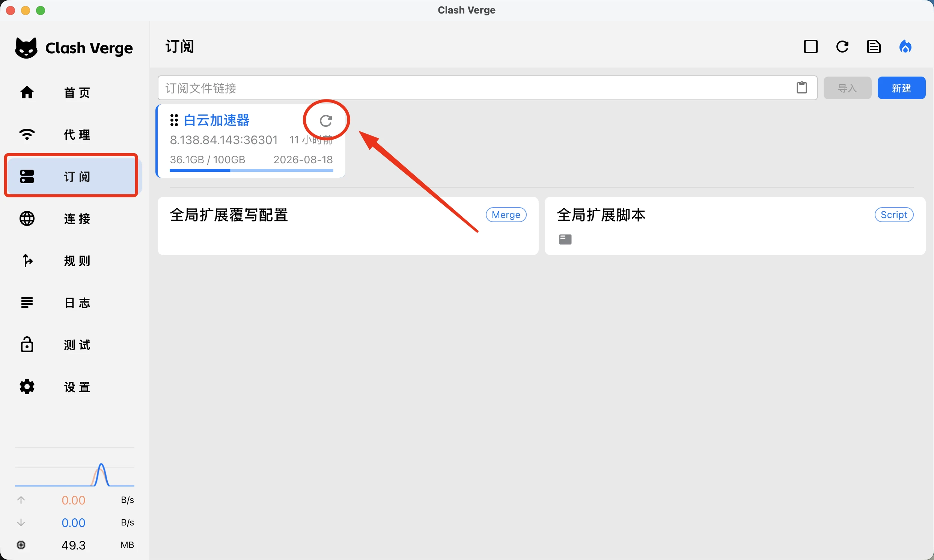Viewport: 934px width, 560px height.
Task: Click drag handle dots on 白云加速器 card
Action: pyautogui.click(x=174, y=120)
